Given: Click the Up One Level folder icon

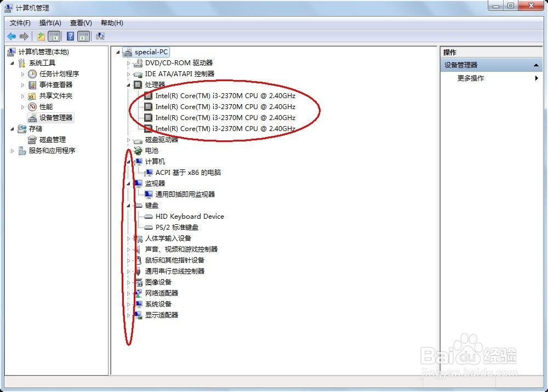Looking at the screenshot, I should pos(41,36).
